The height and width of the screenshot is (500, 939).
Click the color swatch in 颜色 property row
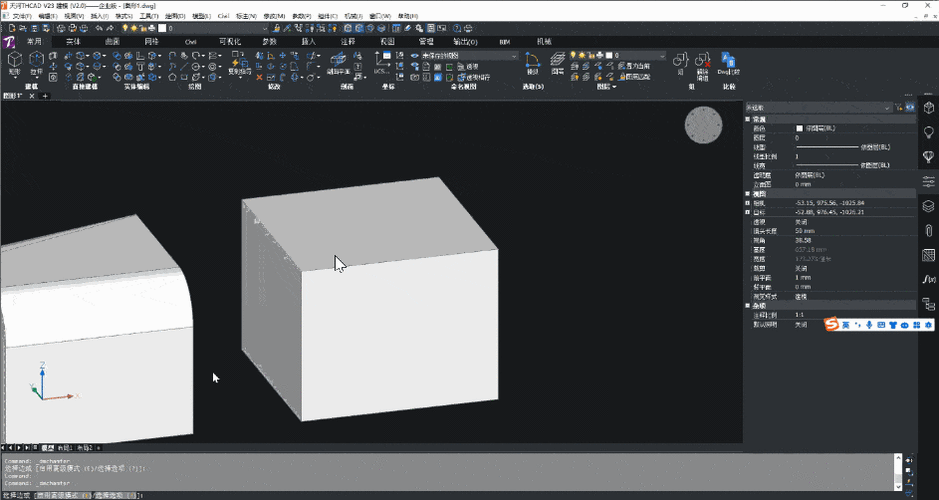(x=799, y=128)
